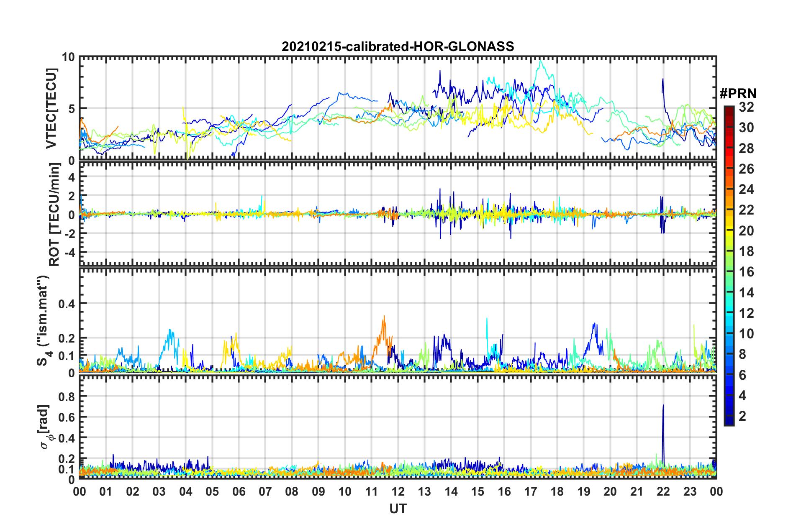Click the PRN colorbar strip
This screenshot has height=532, width=796.
click(729, 266)
